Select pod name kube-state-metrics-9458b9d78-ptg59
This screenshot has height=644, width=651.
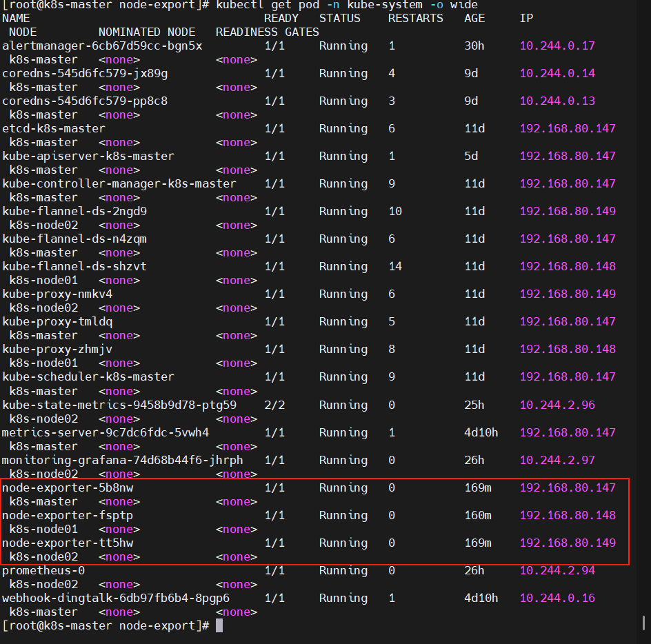tap(119, 405)
